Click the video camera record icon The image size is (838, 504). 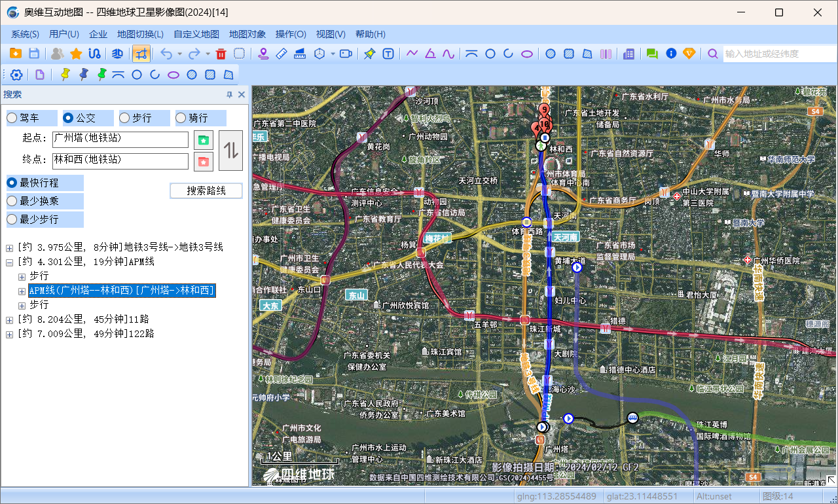pos(346,54)
